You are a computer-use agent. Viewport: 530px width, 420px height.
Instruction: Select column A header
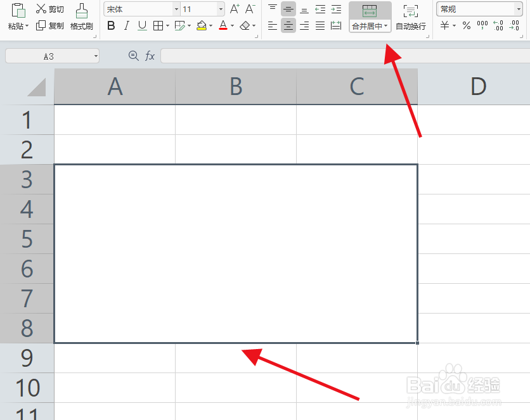point(115,86)
